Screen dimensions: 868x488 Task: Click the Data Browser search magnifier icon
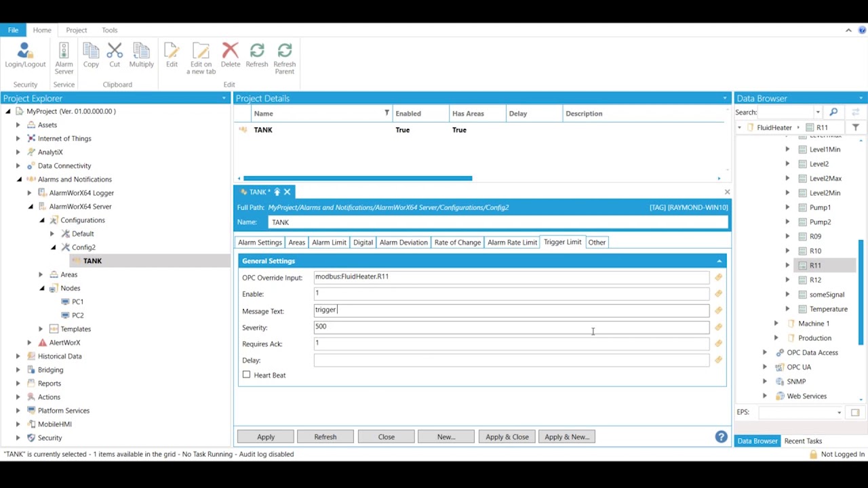(x=833, y=113)
